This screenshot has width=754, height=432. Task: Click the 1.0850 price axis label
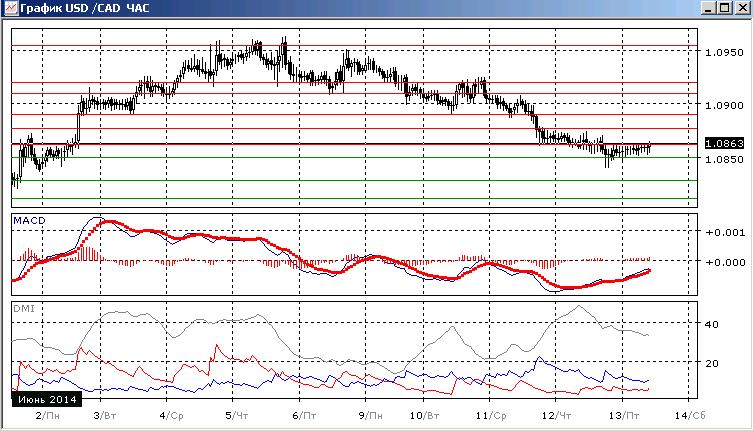tap(724, 159)
